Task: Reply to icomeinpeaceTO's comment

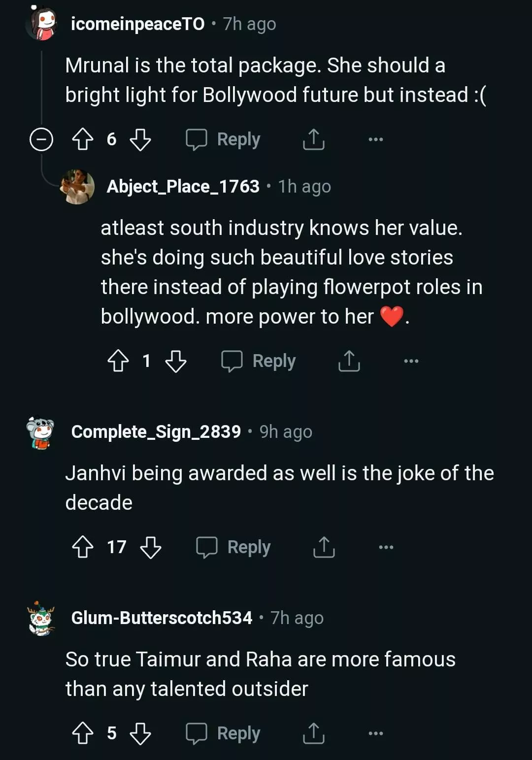Action: (223, 139)
